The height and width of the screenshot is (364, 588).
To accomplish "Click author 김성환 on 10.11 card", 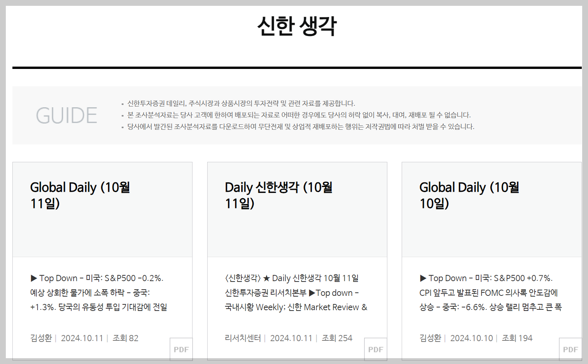I will click(x=41, y=338).
